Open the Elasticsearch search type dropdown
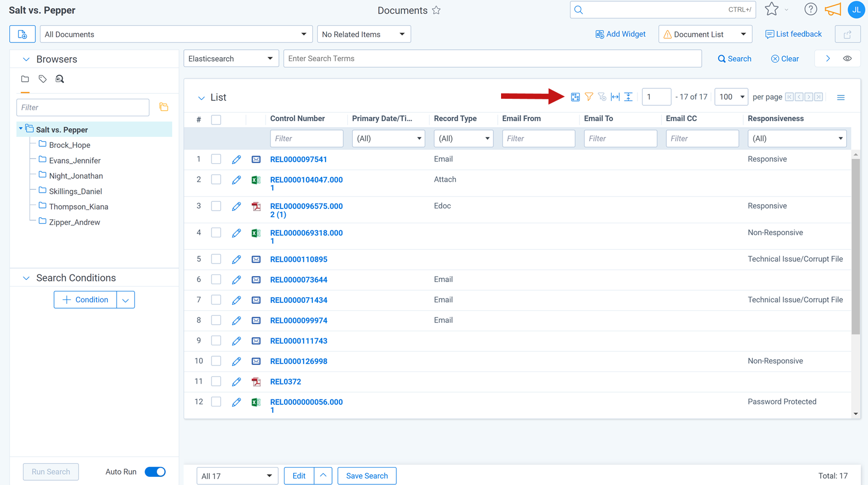Image resolution: width=868 pixels, height=485 pixels. (231, 58)
